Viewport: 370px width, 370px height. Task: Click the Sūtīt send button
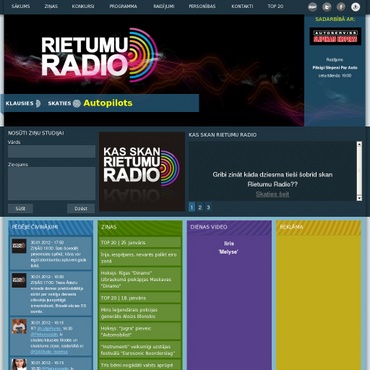20,209
